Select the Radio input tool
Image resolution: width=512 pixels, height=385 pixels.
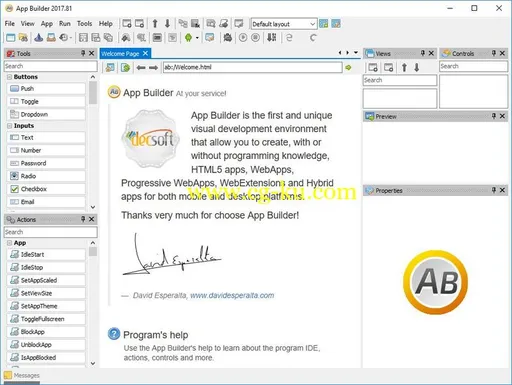click(x=46, y=176)
